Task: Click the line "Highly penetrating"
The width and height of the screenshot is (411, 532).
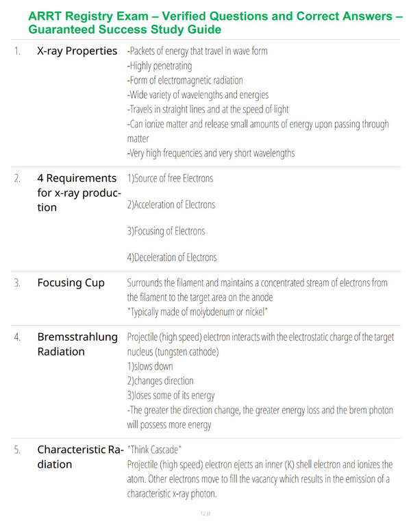Action: (x=160, y=66)
